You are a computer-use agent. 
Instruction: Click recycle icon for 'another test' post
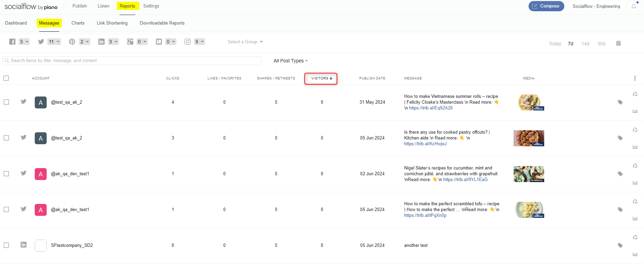[635, 237]
